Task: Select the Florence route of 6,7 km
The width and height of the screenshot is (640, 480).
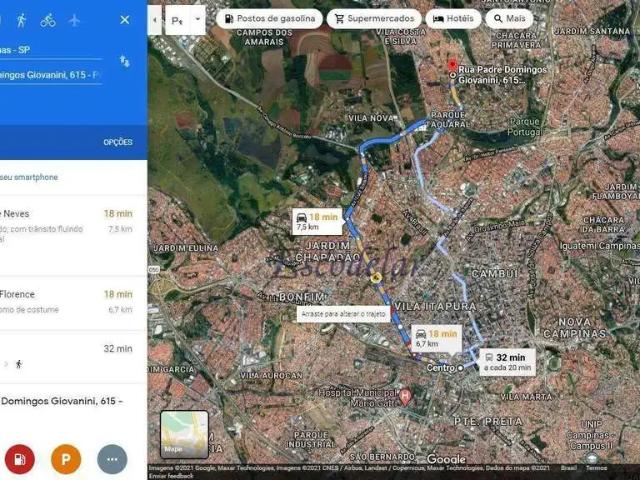Action: tap(73, 303)
